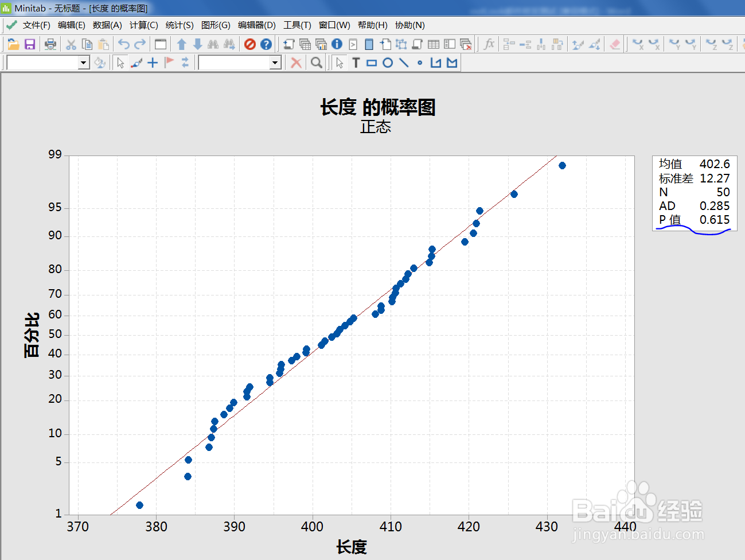
Task: Cancel with the red prohibition icon
Action: coord(250,44)
